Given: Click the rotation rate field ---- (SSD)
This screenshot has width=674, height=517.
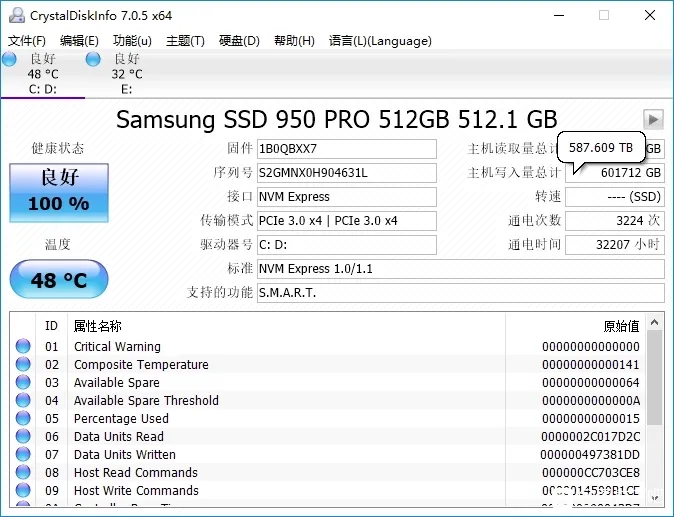Looking at the screenshot, I should pos(615,197).
